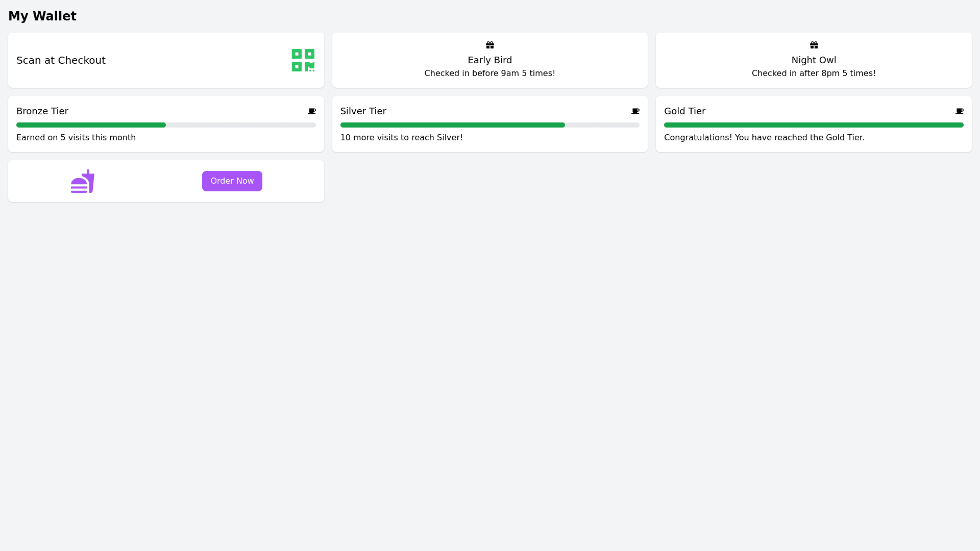Click the green QR code icon

(303, 60)
